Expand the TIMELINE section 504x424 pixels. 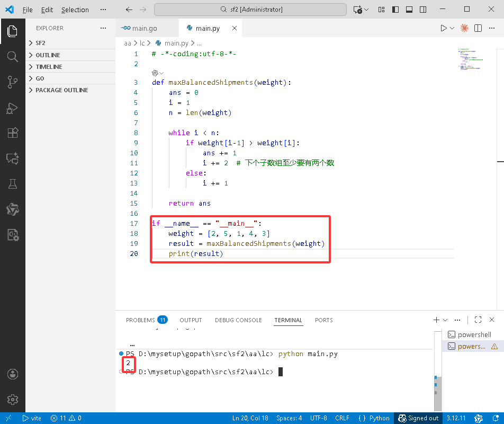tap(70, 67)
